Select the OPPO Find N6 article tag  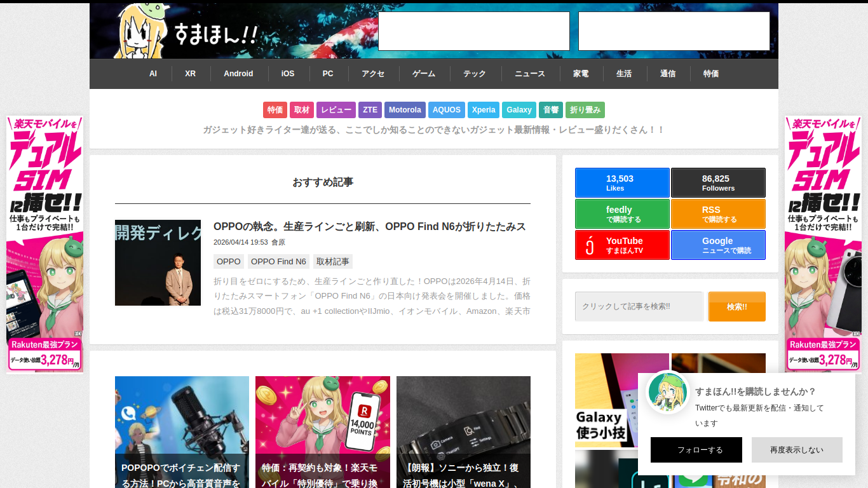coord(278,261)
